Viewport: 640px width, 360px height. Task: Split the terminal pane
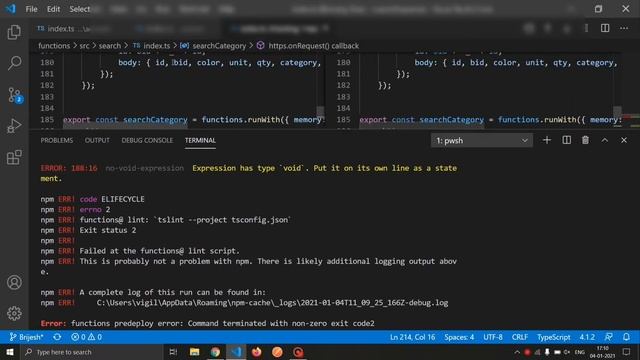coord(566,140)
